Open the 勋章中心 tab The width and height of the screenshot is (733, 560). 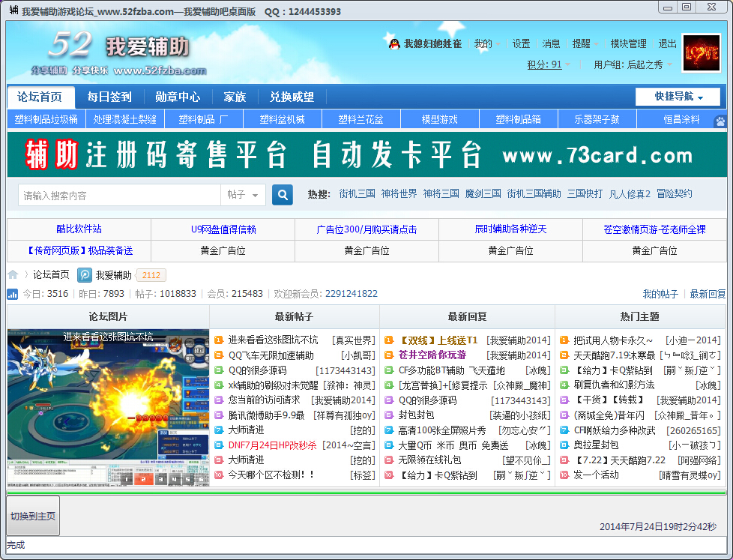(x=178, y=97)
